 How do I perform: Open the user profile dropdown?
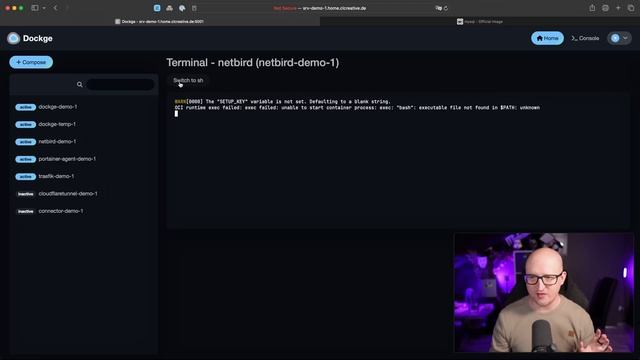coord(619,38)
